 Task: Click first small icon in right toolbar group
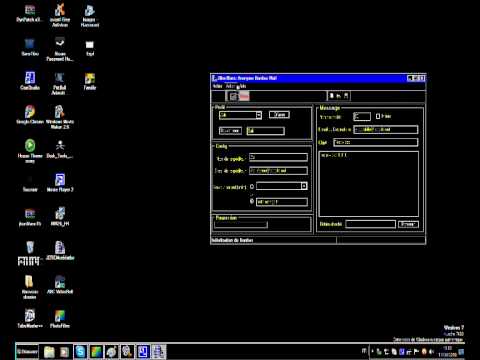331,96
